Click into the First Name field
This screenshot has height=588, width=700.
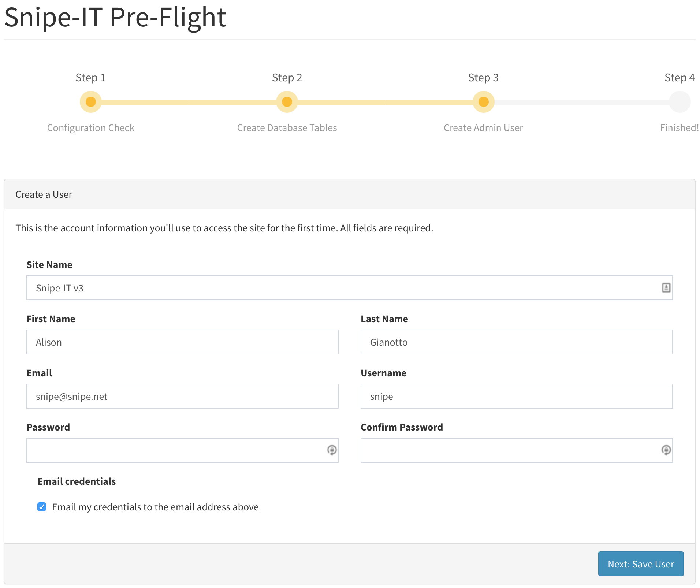pyautogui.click(x=182, y=342)
